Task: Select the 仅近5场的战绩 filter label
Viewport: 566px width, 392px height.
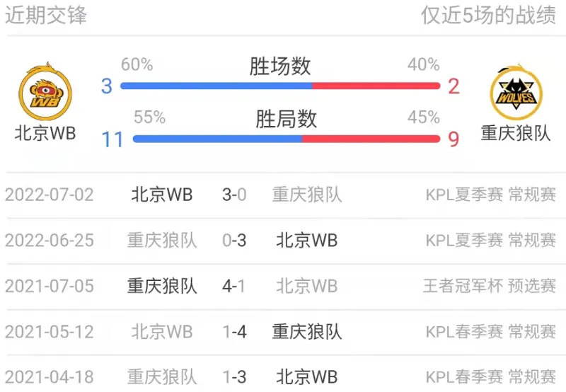Action: click(x=488, y=15)
